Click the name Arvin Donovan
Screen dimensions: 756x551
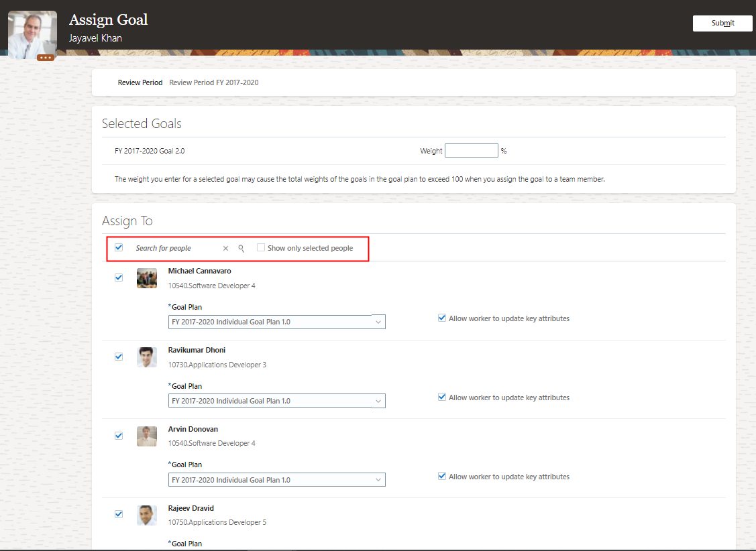(193, 429)
